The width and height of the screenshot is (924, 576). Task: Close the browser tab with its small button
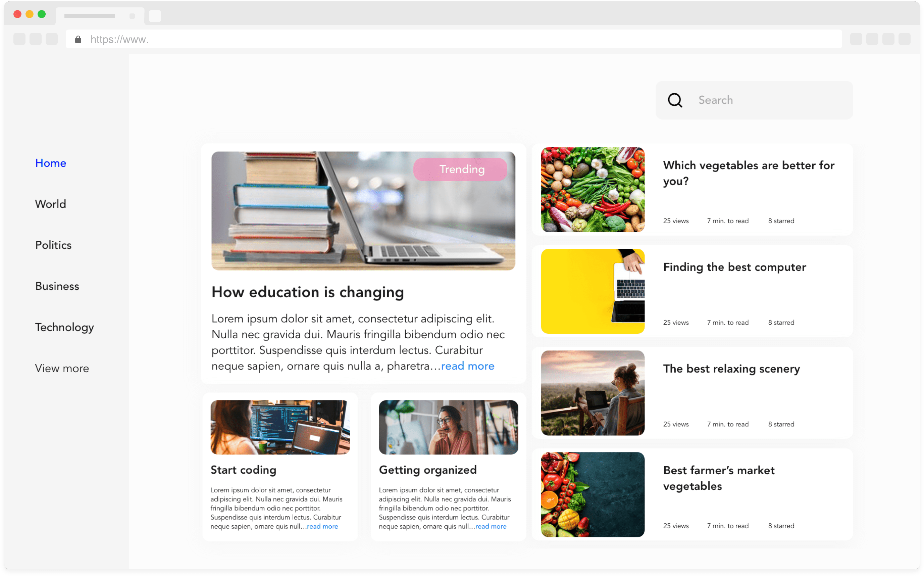(132, 16)
